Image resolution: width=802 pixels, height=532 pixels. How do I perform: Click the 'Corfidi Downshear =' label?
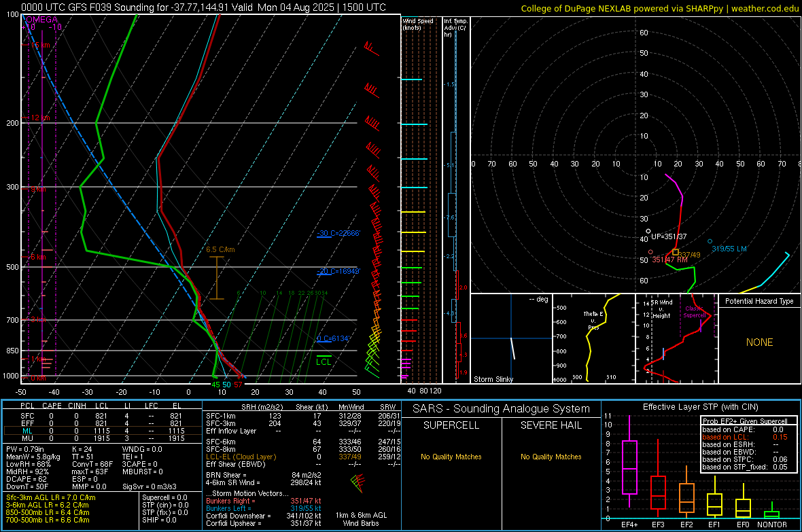coord(239,516)
